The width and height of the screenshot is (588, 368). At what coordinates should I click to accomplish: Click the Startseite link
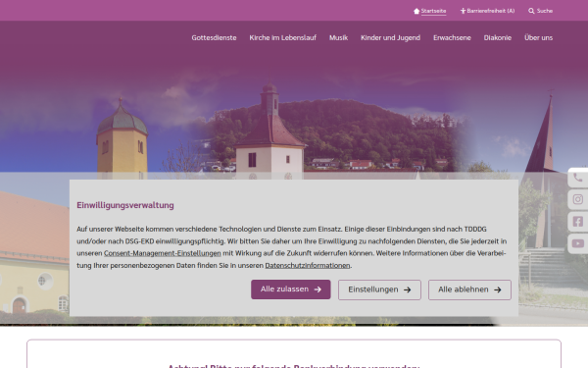pos(433,11)
